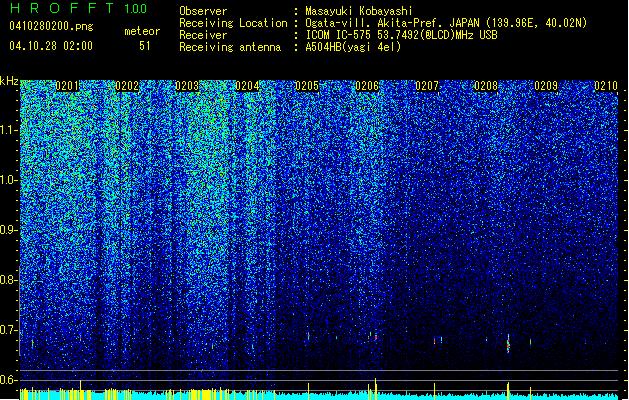Screen dimensions: 629x400
Task: Click the Receiving Location label
Action: tap(233, 23)
